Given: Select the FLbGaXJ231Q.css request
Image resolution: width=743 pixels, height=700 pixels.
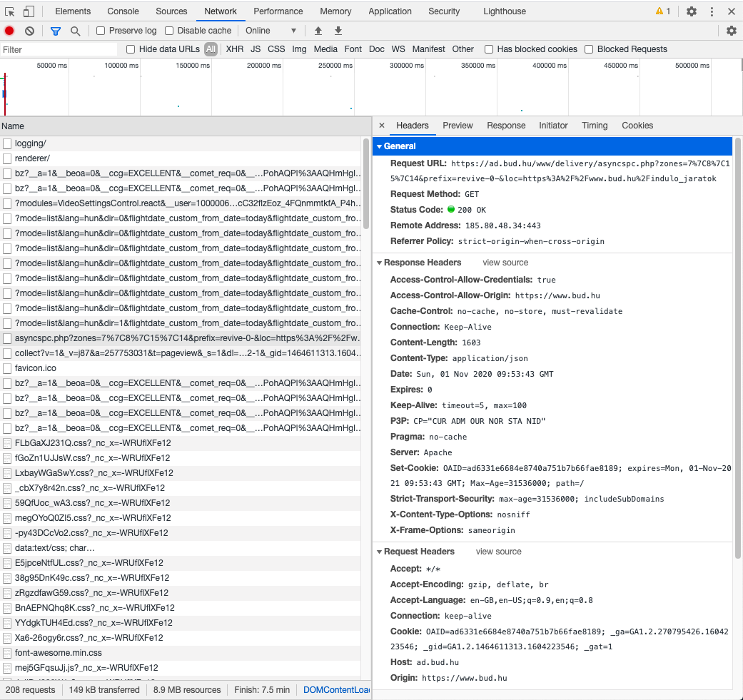Looking at the screenshot, I should (180, 443).
